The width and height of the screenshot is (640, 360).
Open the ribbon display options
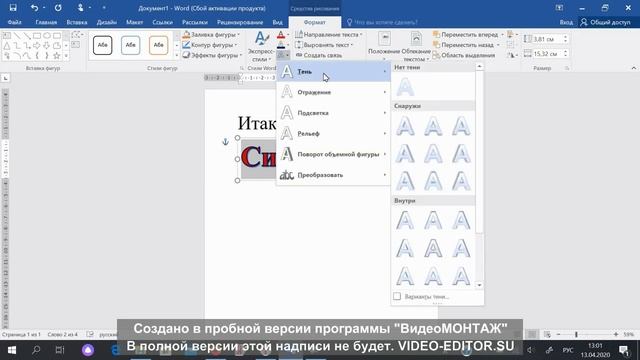559,8
